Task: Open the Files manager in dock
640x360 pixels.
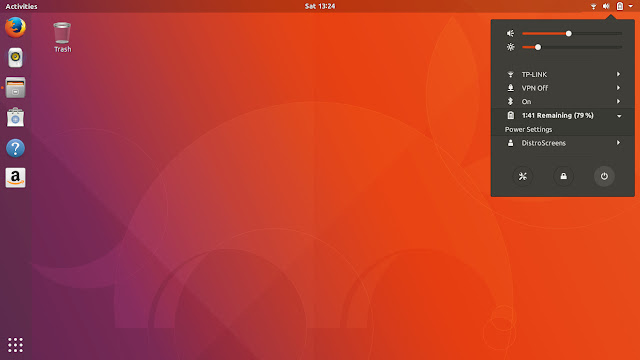Action: tap(16, 88)
